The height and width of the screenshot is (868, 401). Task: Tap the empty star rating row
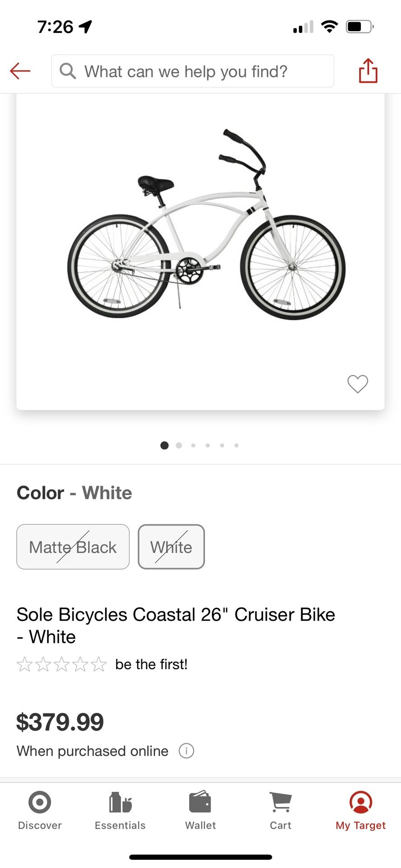(x=61, y=665)
